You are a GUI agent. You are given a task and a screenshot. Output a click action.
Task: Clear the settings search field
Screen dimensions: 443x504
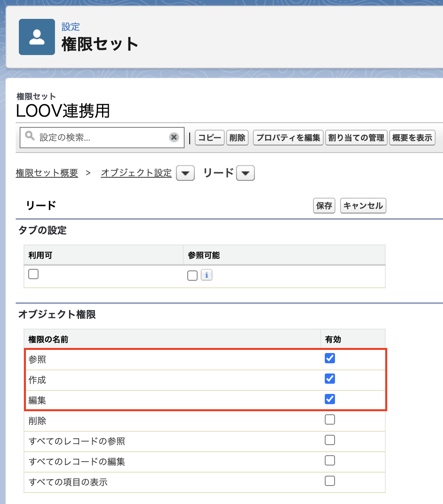(x=174, y=137)
